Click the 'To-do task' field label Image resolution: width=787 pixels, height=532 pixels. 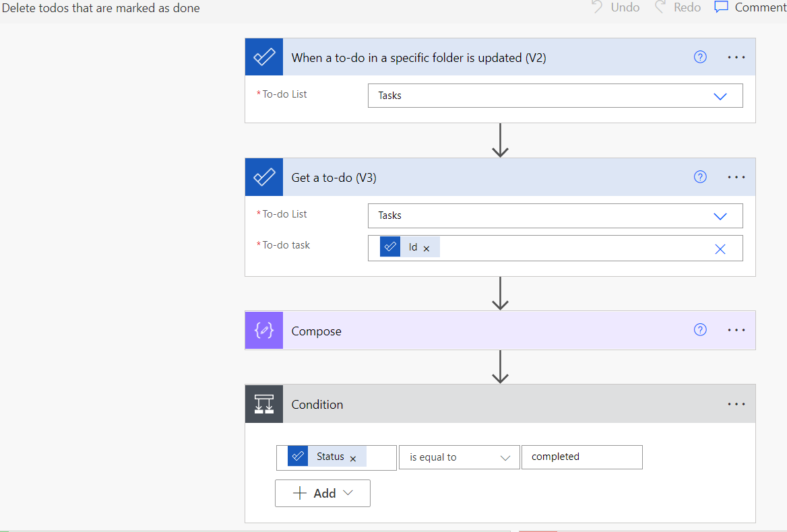[286, 245]
